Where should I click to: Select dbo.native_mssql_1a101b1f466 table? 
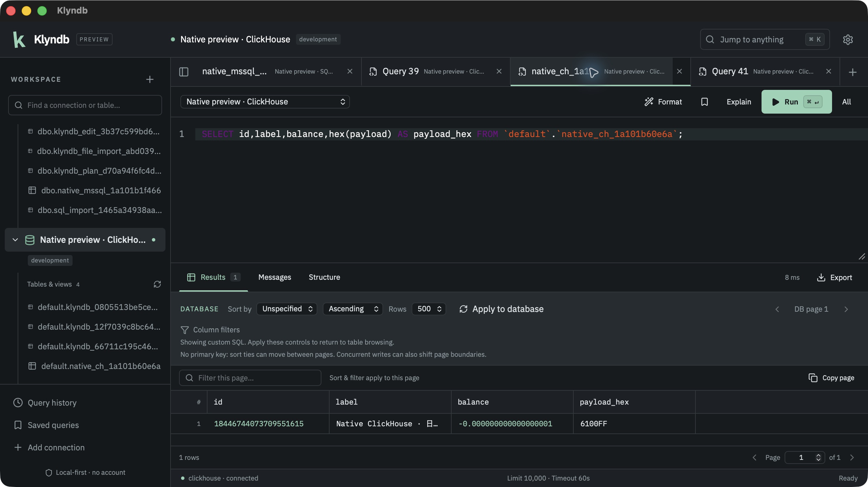[x=94, y=190]
